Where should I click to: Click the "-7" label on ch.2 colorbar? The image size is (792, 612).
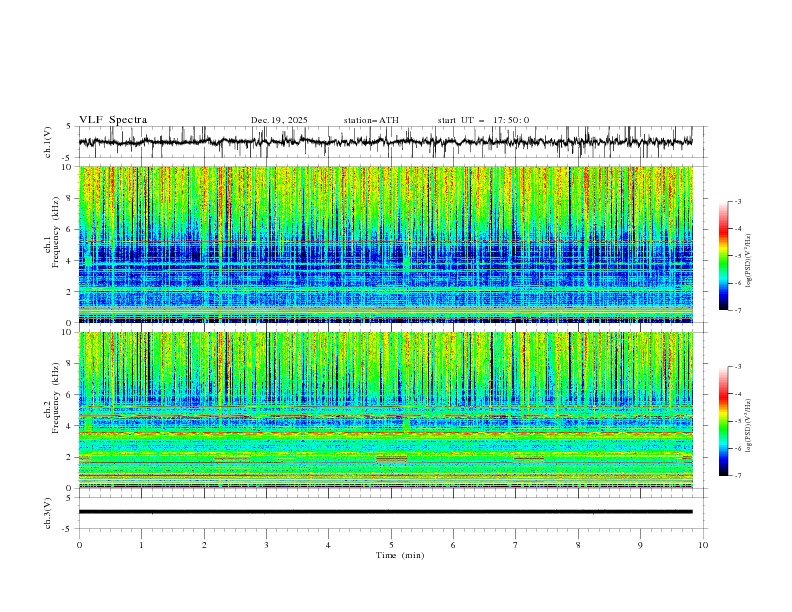tap(737, 476)
